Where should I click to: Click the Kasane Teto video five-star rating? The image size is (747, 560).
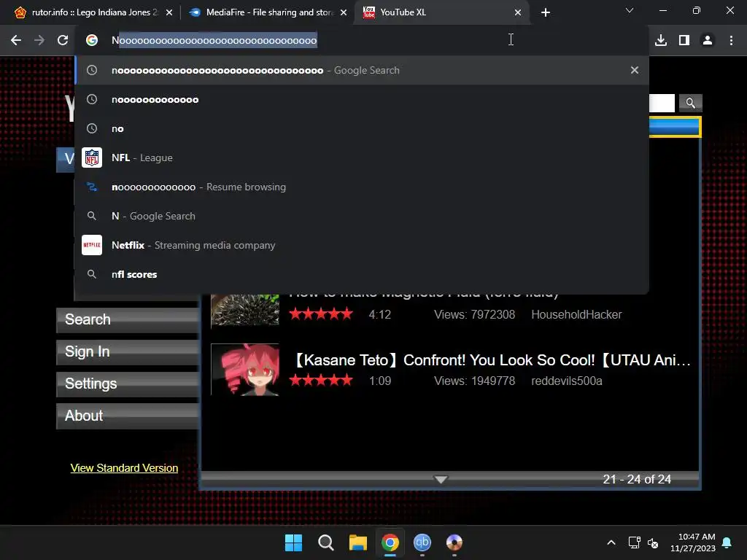point(321,380)
